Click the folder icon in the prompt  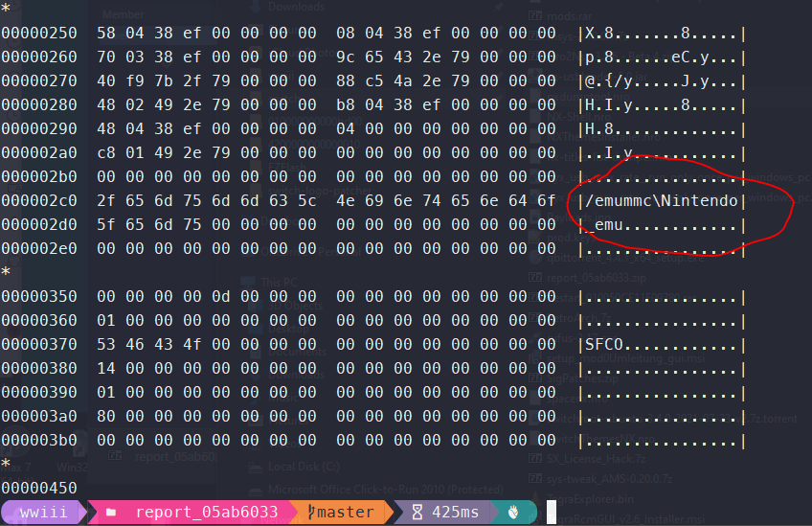111,513
